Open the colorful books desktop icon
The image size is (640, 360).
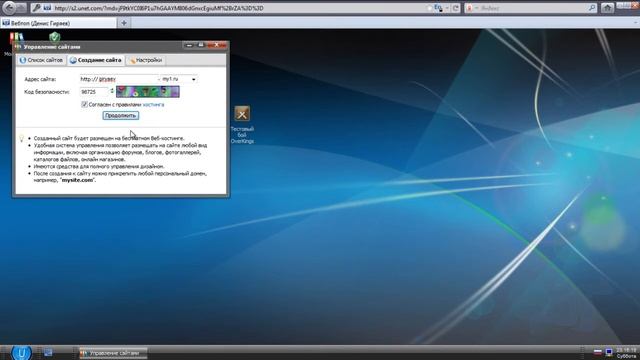16,38
